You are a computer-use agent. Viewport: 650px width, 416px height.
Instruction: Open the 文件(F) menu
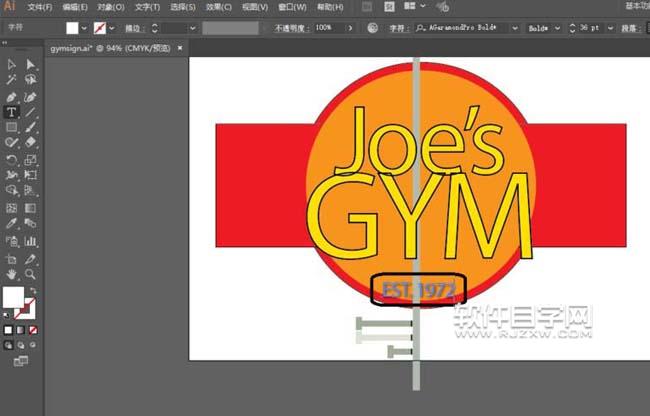point(40,7)
